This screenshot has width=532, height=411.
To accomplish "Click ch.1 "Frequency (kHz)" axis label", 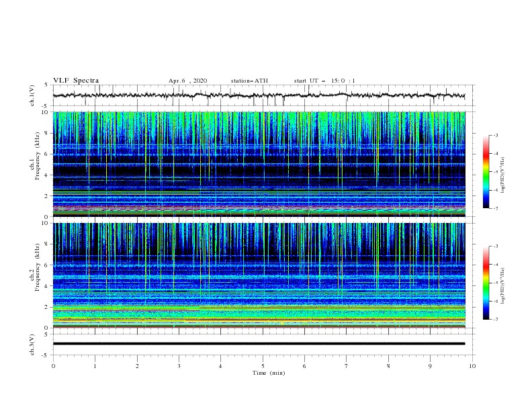I will [x=37, y=156].
